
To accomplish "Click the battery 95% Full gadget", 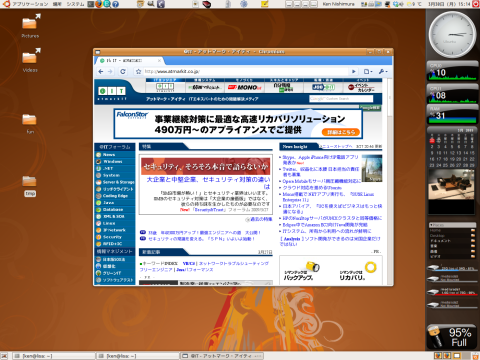I will click(x=452, y=337).
